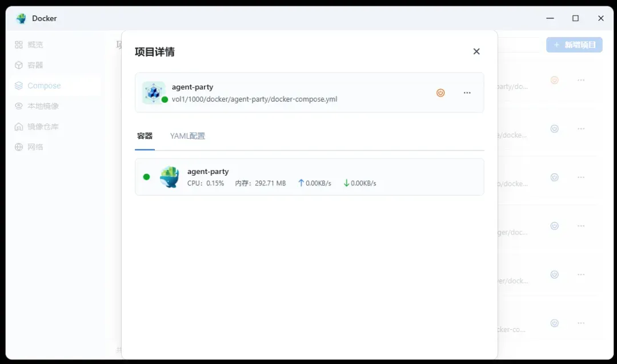The width and height of the screenshot is (617, 364).
Task: Select the 容器 tab
Action: tap(145, 136)
